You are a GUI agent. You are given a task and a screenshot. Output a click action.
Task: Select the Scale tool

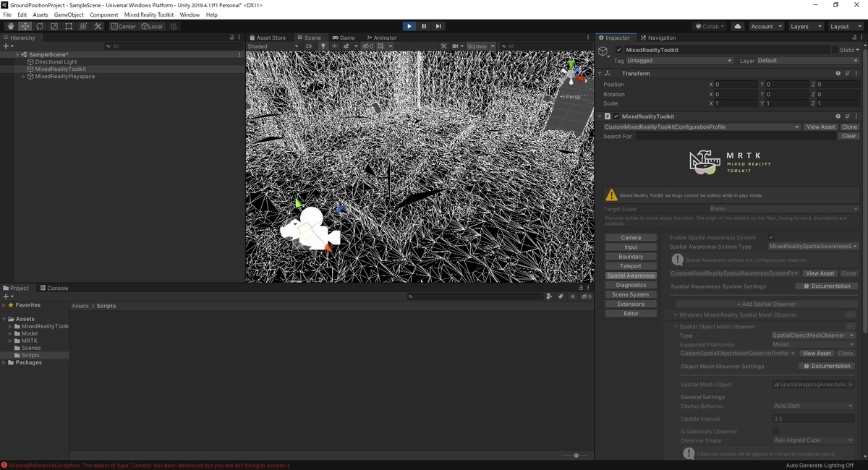pos(54,26)
